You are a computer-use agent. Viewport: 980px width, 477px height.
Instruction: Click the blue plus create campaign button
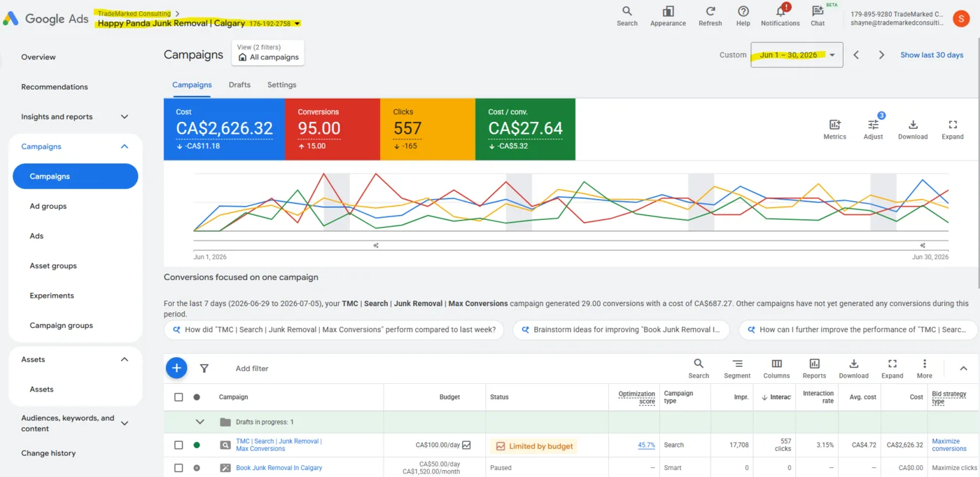tap(176, 368)
